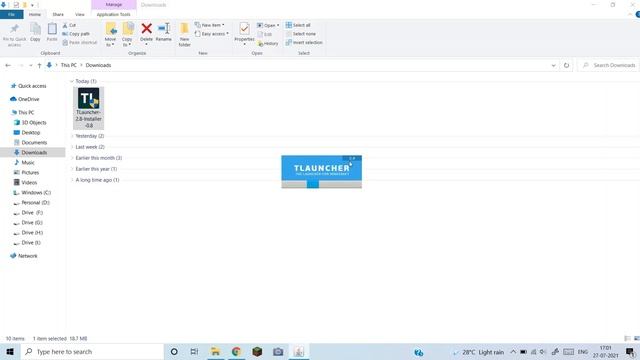
Task: Open the address bar history dropdown
Action: click(553, 65)
